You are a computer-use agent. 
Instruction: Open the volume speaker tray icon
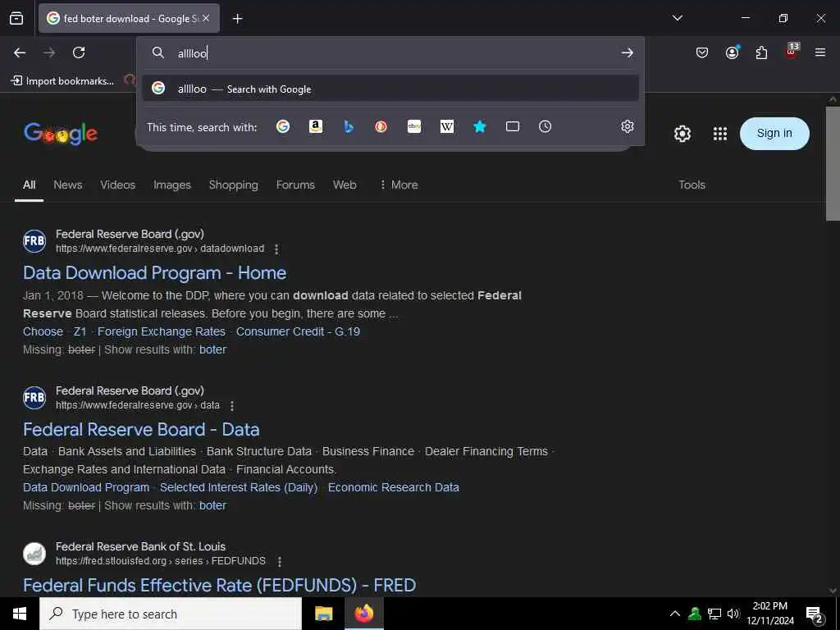pyautogui.click(x=733, y=614)
